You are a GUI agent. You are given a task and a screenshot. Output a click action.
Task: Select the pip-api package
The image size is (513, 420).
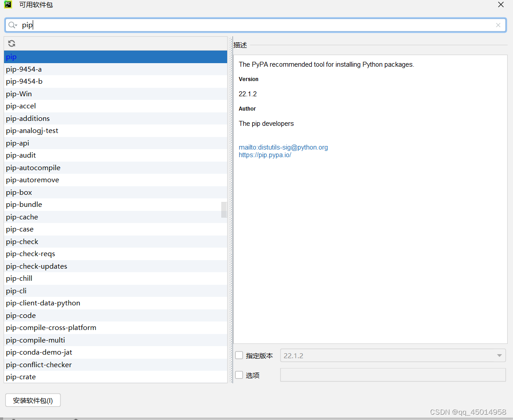pyautogui.click(x=116, y=143)
